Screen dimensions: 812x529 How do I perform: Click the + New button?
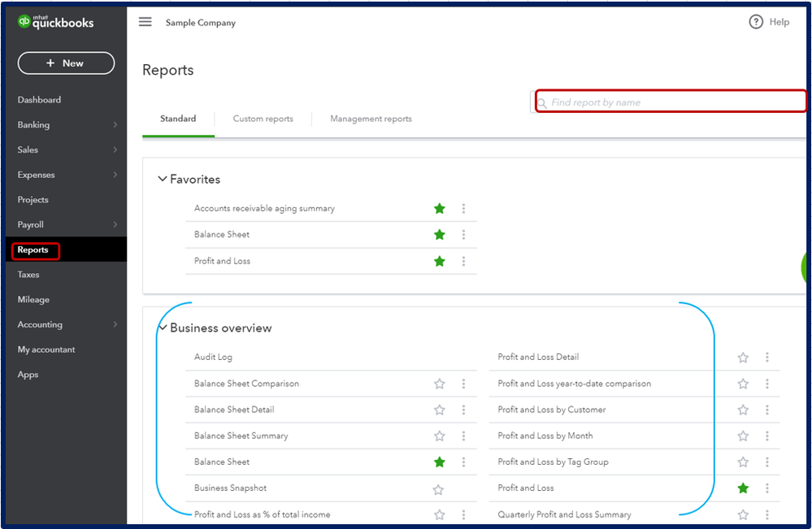(x=66, y=63)
